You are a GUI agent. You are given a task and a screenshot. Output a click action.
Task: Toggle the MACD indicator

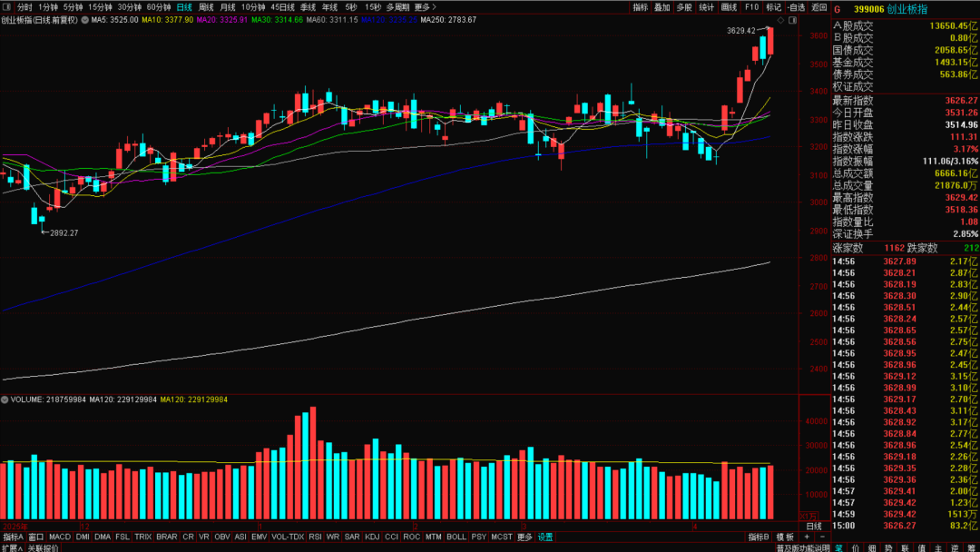click(60, 537)
